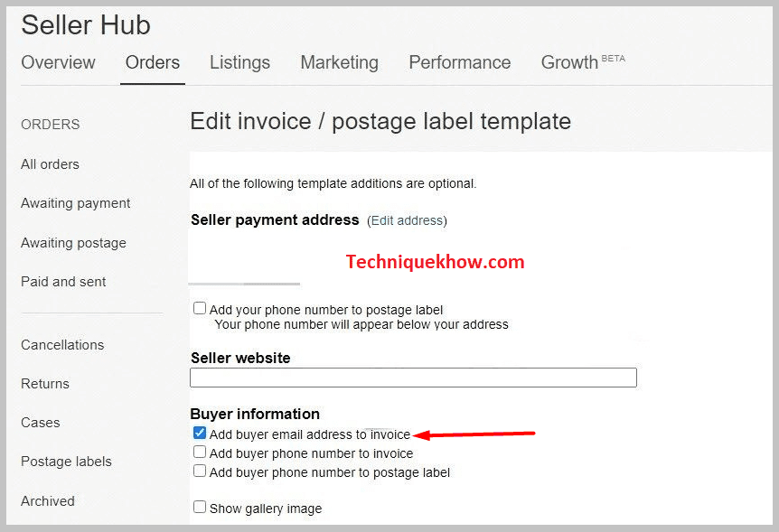View Archived orders
This screenshot has width=779, height=532.
(48, 501)
